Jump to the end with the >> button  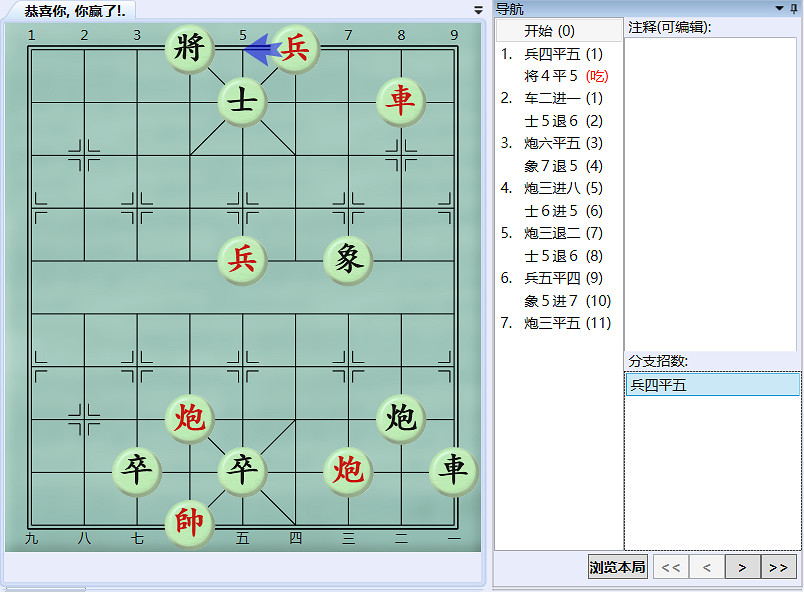tap(779, 566)
